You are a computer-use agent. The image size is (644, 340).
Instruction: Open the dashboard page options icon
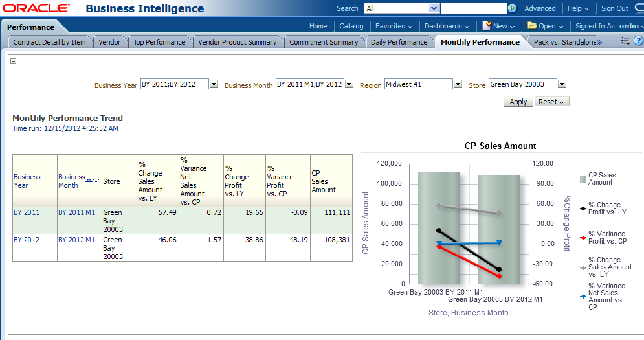point(625,41)
